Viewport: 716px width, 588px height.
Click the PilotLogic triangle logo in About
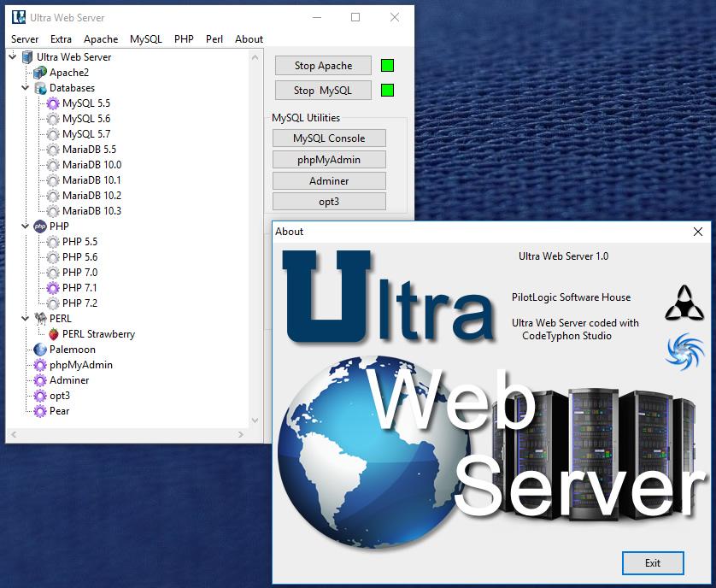click(x=684, y=303)
